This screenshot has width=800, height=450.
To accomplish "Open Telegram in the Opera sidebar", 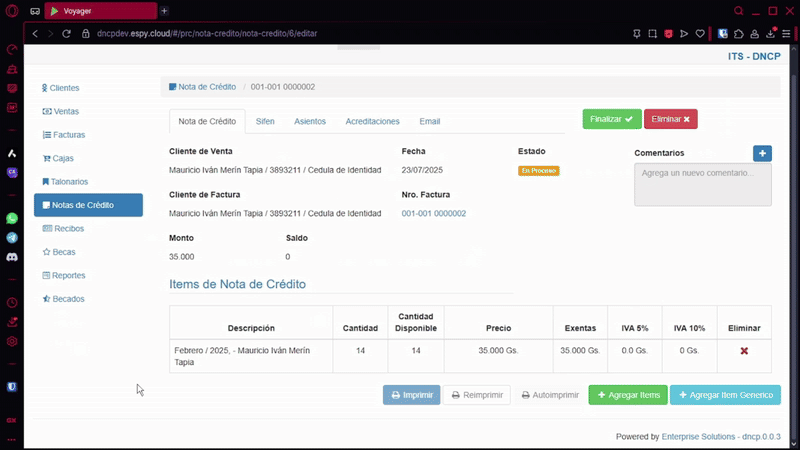I will [x=12, y=237].
